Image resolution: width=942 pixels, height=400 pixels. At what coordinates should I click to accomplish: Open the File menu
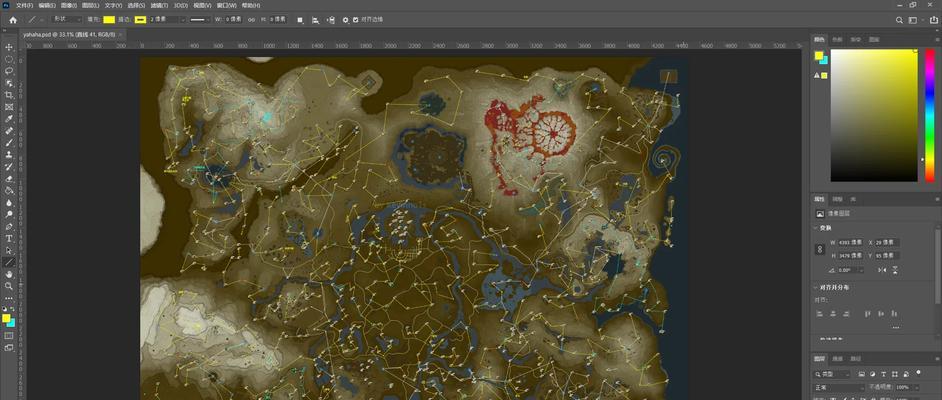click(25, 5)
